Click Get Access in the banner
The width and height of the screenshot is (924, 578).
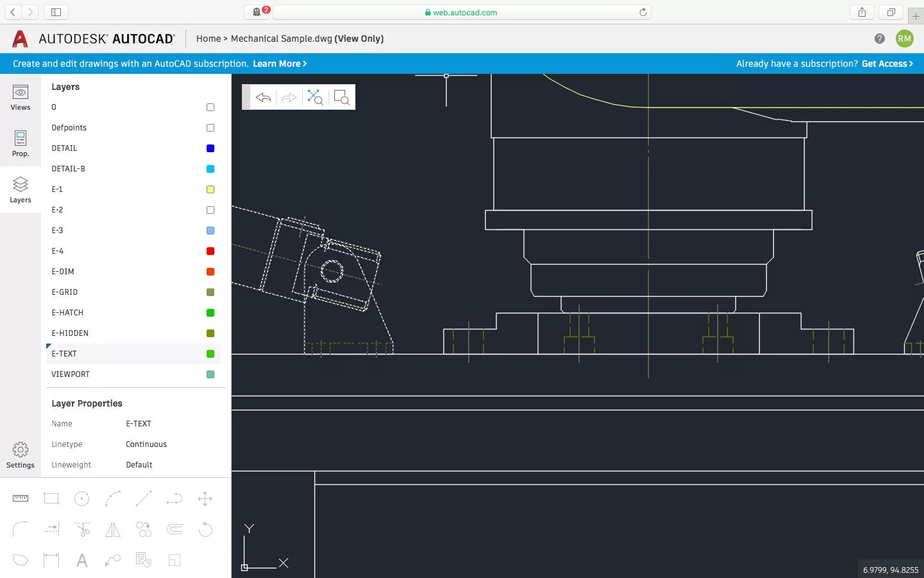[884, 64]
